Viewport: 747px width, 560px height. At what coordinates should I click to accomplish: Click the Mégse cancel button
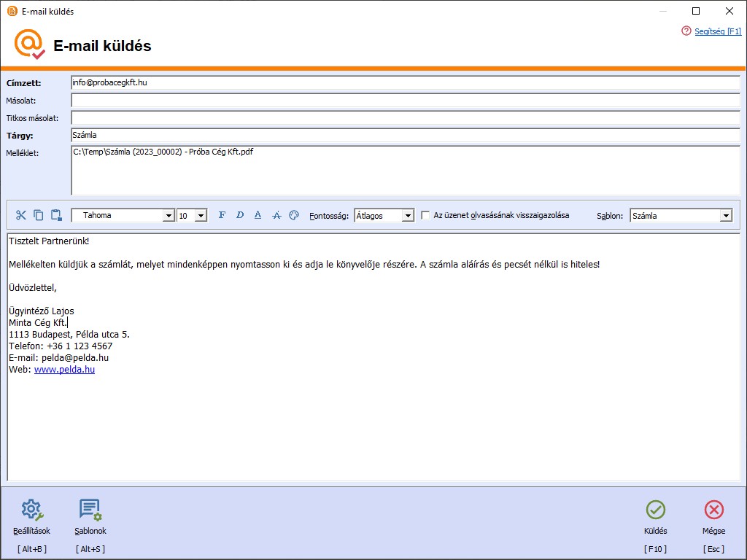click(x=713, y=516)
